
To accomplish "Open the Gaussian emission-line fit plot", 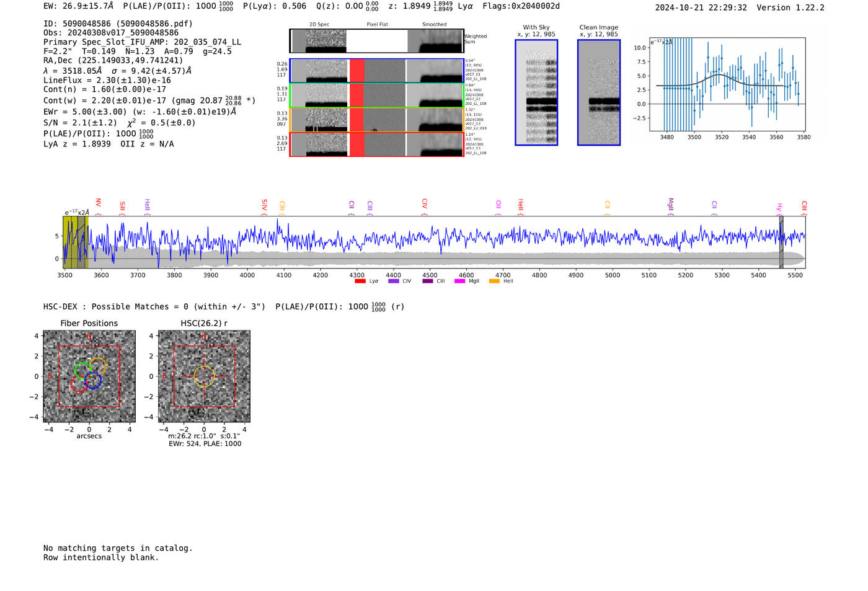I will pyautogui.click(x=727, y=84).
